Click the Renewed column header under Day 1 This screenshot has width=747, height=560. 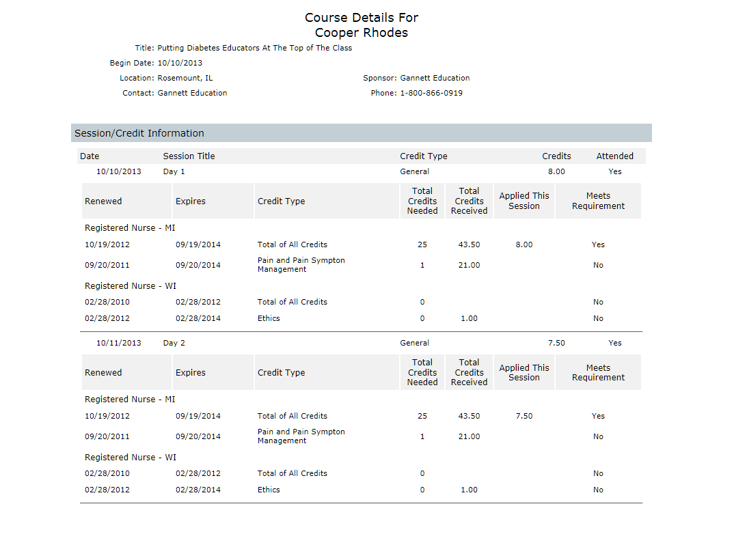[x=103, y=201]
